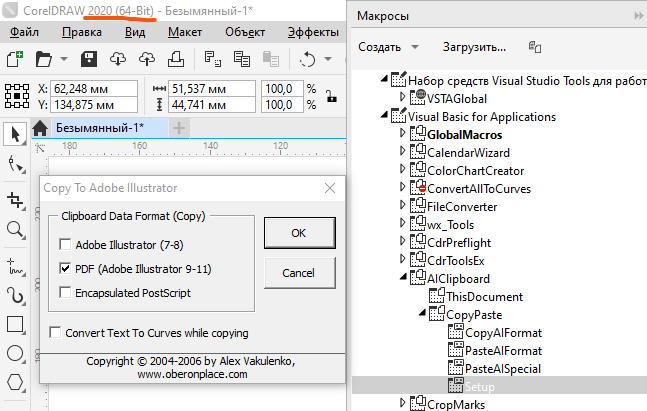Click the cloud upload icon
Viewport: 647px width, 411px height.
[x=146, y=59]
